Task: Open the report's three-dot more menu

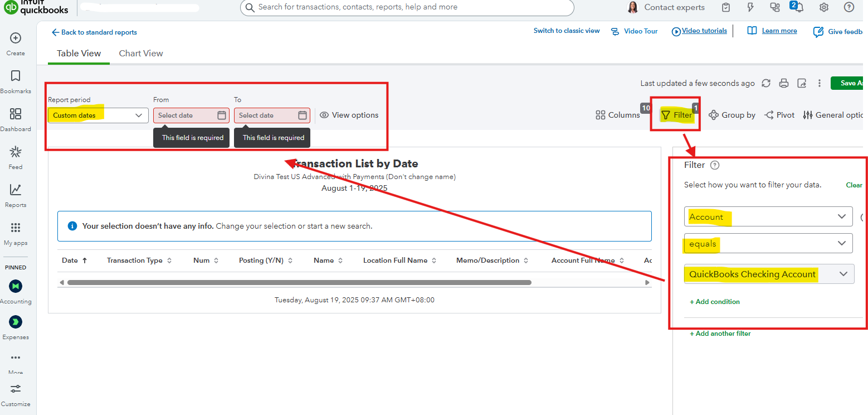Action: pyautogui.click(x=820, y=83)
